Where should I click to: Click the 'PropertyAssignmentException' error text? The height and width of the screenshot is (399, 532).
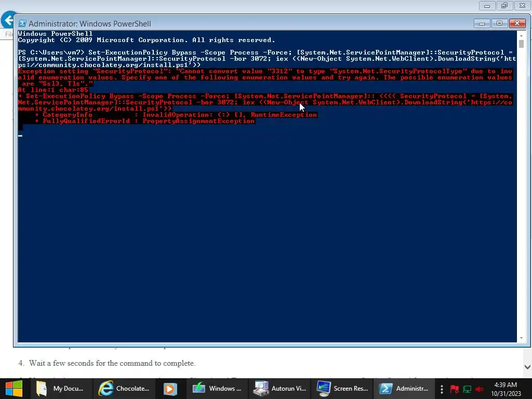198,121
